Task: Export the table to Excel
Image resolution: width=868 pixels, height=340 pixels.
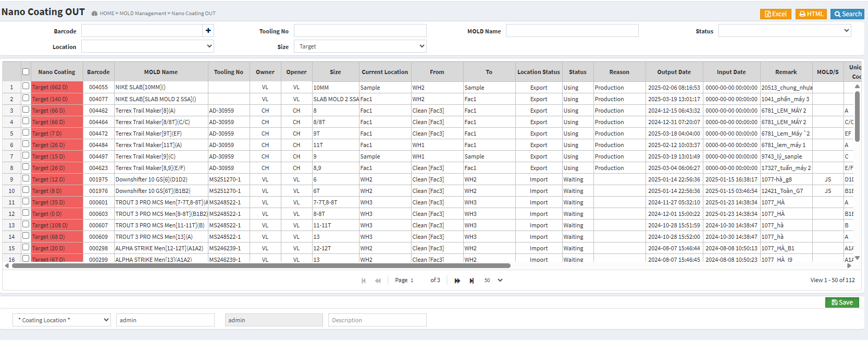Action: [776, 14]
